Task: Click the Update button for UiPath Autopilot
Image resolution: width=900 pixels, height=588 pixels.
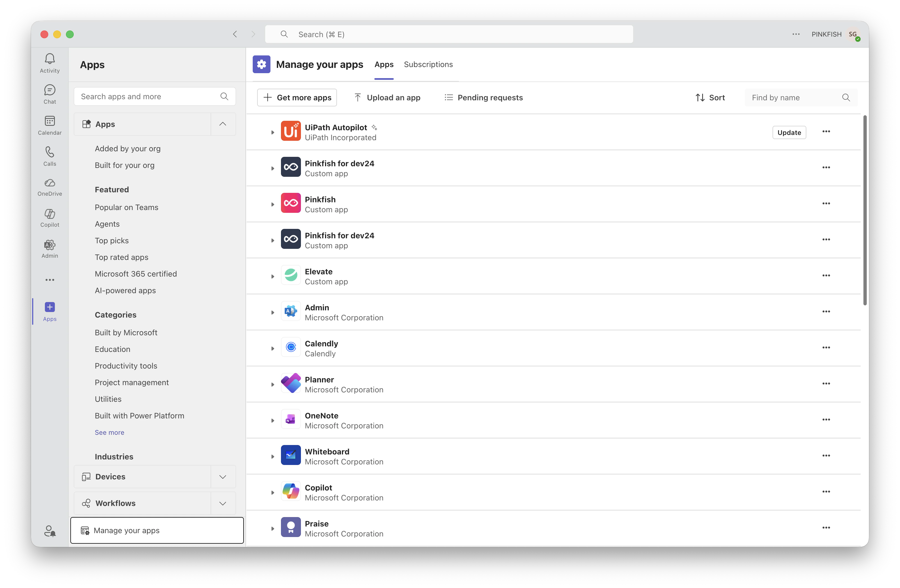Action: pos(789,132)
